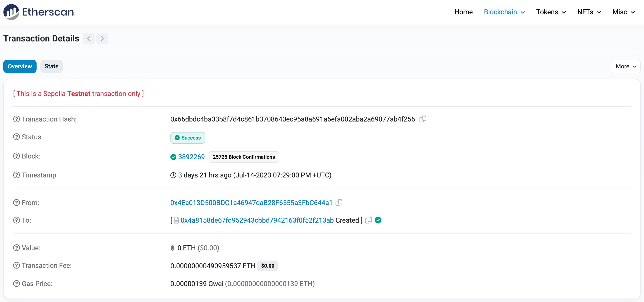Copy the From address

[x=339, y=202]
